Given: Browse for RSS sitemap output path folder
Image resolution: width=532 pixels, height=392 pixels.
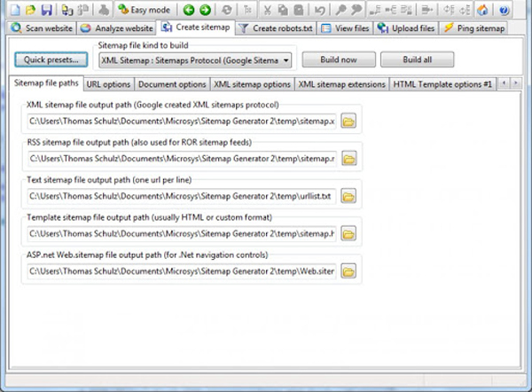Looking at the screenshot, I should coord(348,159).
